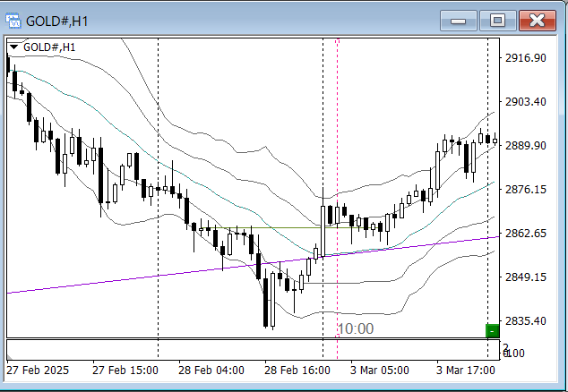568x392 pixels.
Task: Click the 2849.15 price label
Action: click(x=526, y=277)
